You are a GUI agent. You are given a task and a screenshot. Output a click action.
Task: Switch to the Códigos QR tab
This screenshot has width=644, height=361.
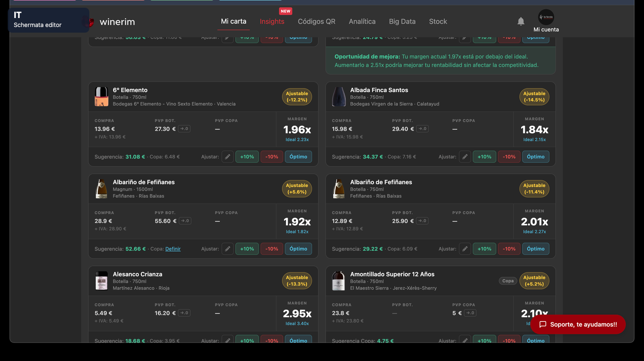(316, 21)
